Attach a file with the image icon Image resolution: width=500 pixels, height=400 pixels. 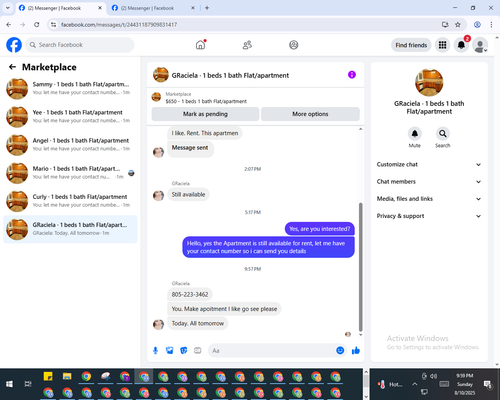point(169,350)
